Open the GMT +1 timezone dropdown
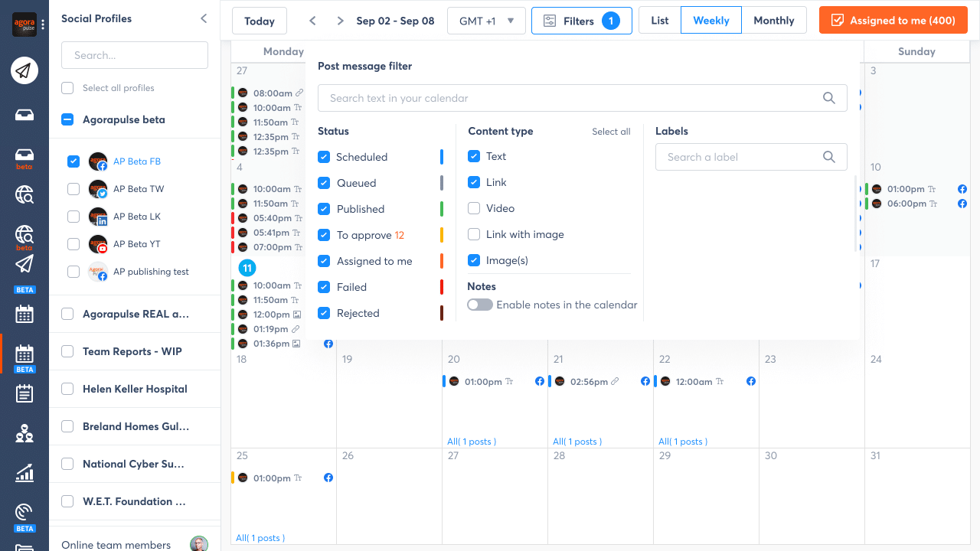Viewport: 980px width, 551px height. coord(486,21)
